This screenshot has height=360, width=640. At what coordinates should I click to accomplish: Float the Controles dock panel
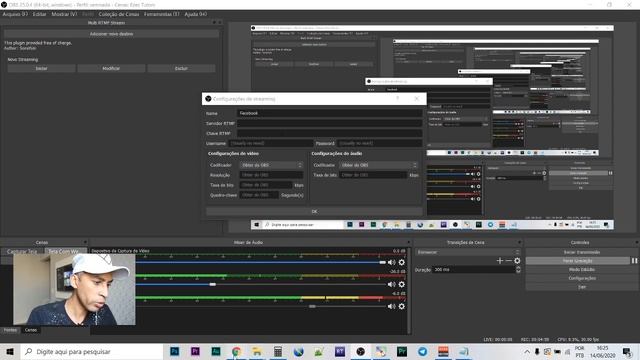coord(636,242)
